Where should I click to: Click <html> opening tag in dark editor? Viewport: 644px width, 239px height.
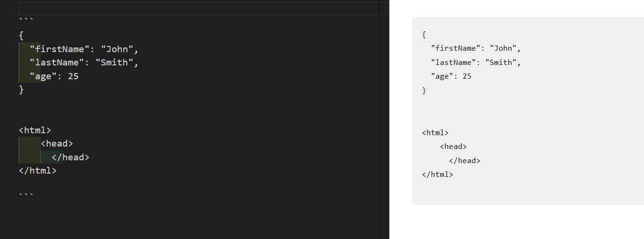(x=35, y=130)
